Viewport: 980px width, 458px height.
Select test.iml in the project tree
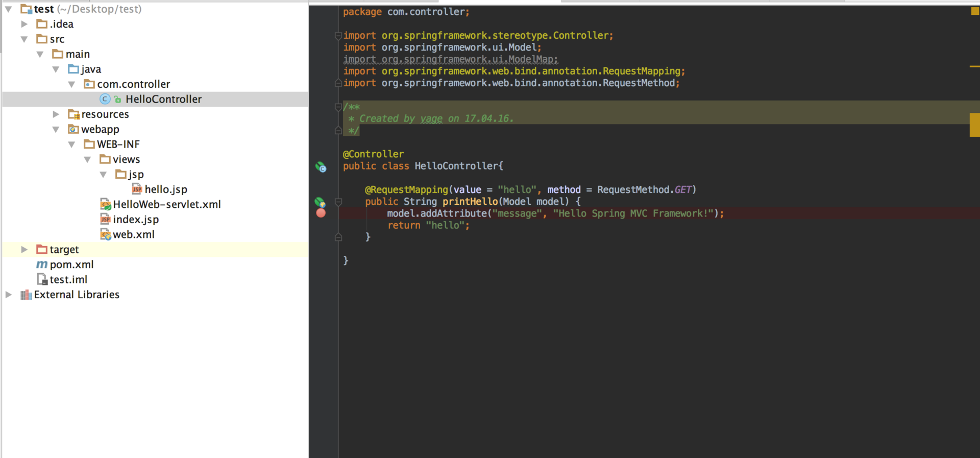coord(68,280)
